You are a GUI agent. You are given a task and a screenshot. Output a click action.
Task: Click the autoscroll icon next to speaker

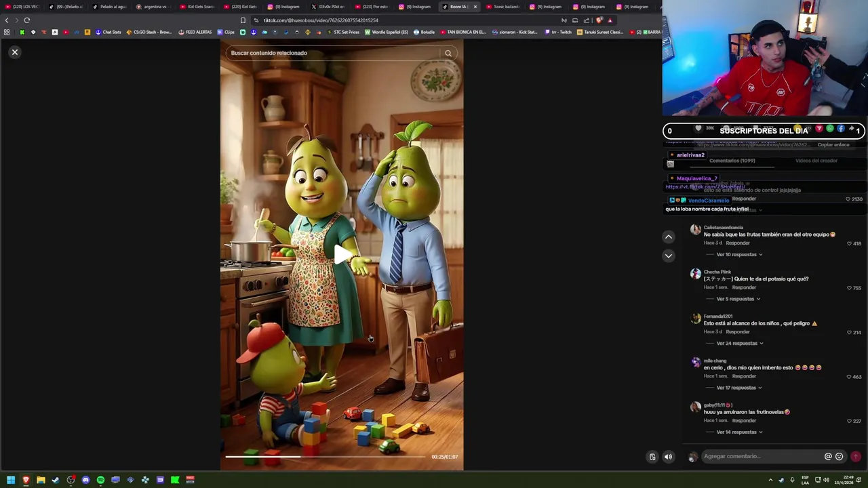pyautogui.click(x=652, y=457)
